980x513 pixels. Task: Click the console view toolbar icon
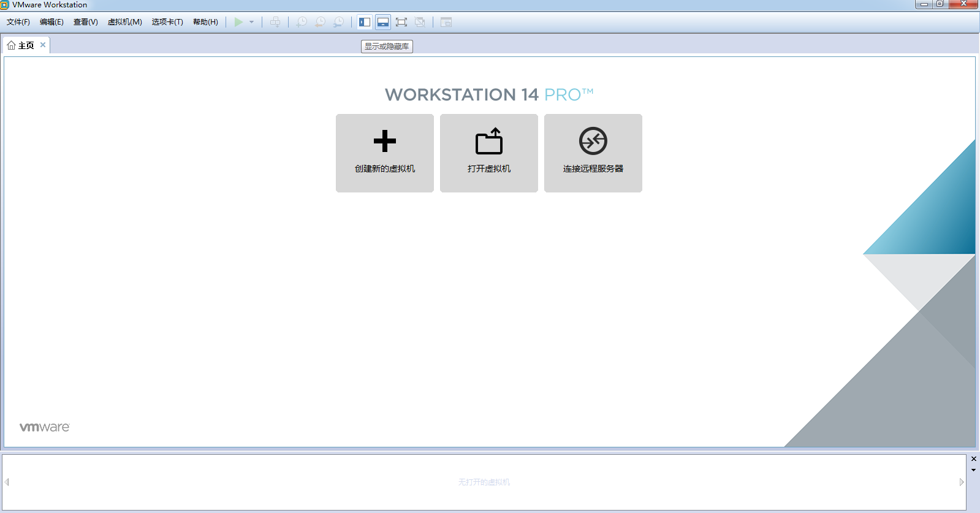(446, 22)
